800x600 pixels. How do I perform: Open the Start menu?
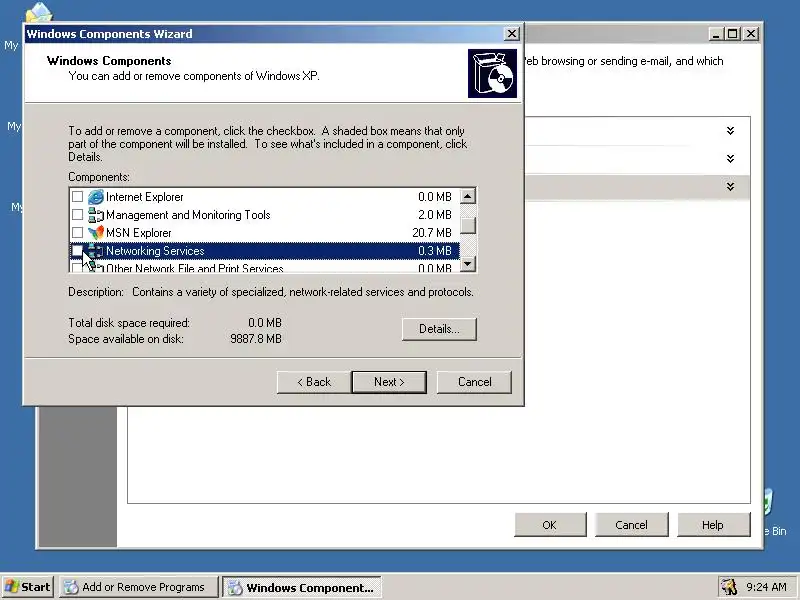pos(28,587)
